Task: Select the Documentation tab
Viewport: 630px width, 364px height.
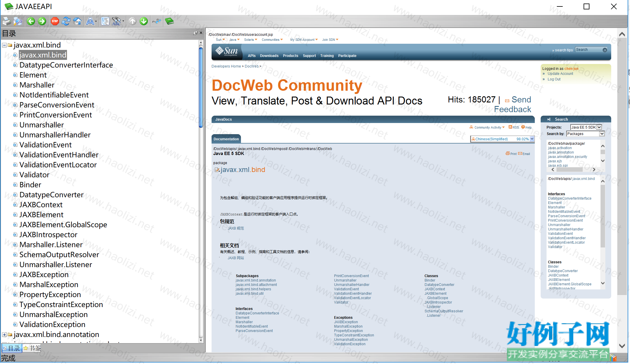Action: [226, 139]
